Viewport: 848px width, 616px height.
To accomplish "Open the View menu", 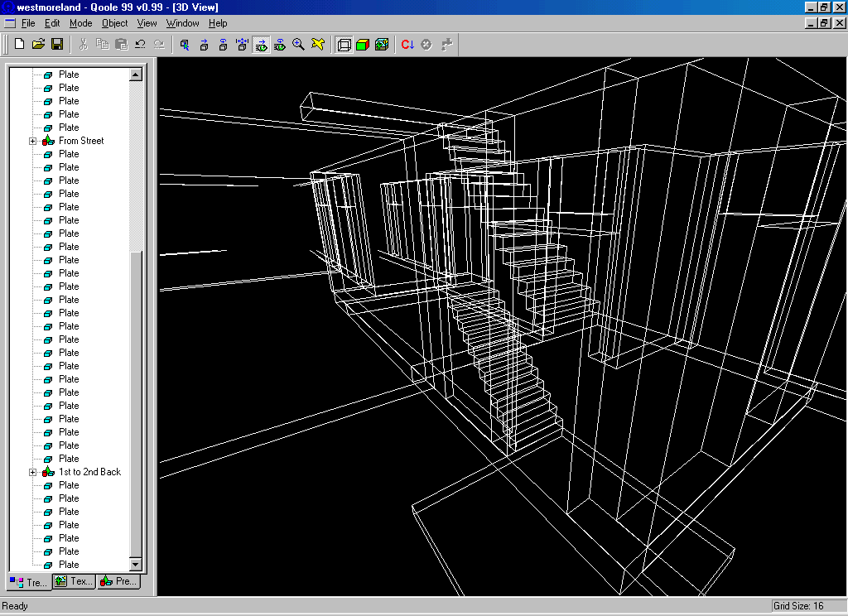I will click(147, 23).
